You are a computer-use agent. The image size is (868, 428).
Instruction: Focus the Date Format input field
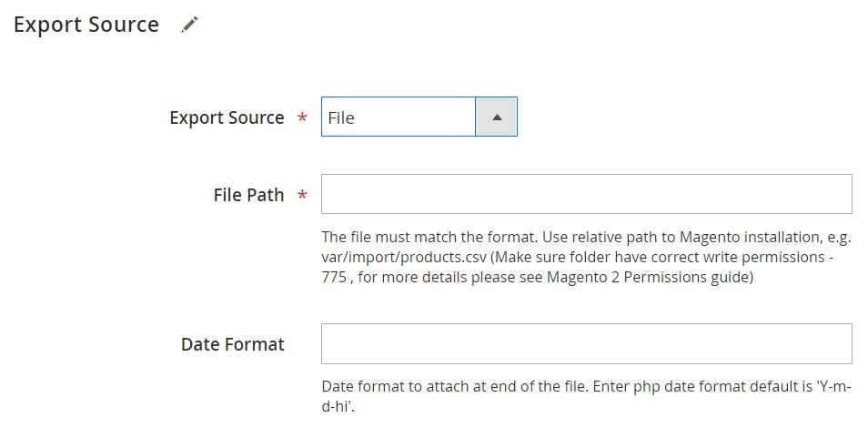coord(586,343)
